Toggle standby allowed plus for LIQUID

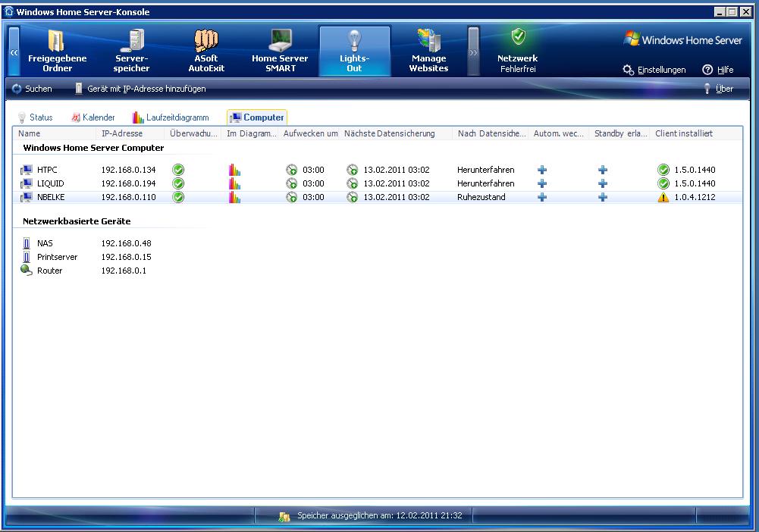point(603,183)
